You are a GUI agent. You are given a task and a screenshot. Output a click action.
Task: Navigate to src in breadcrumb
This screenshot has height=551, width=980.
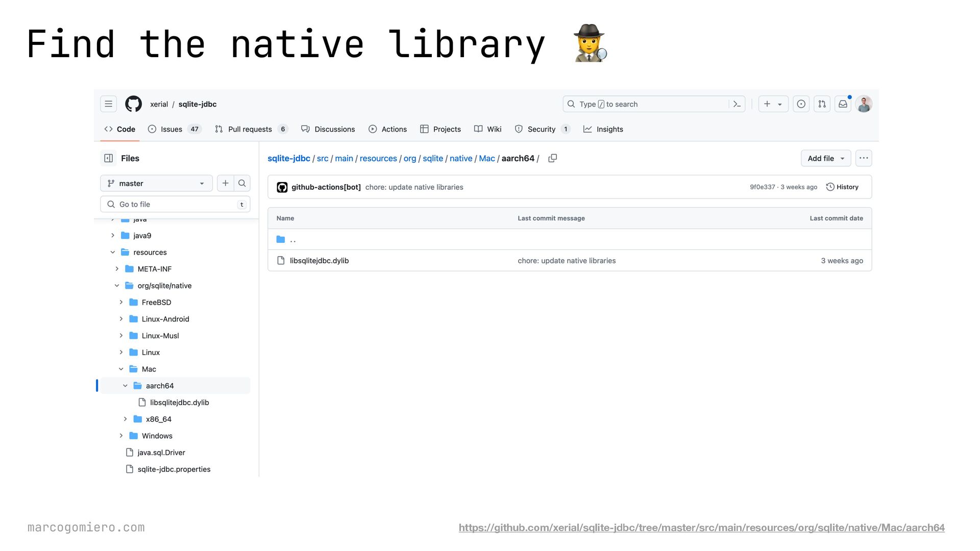[323, 159]
